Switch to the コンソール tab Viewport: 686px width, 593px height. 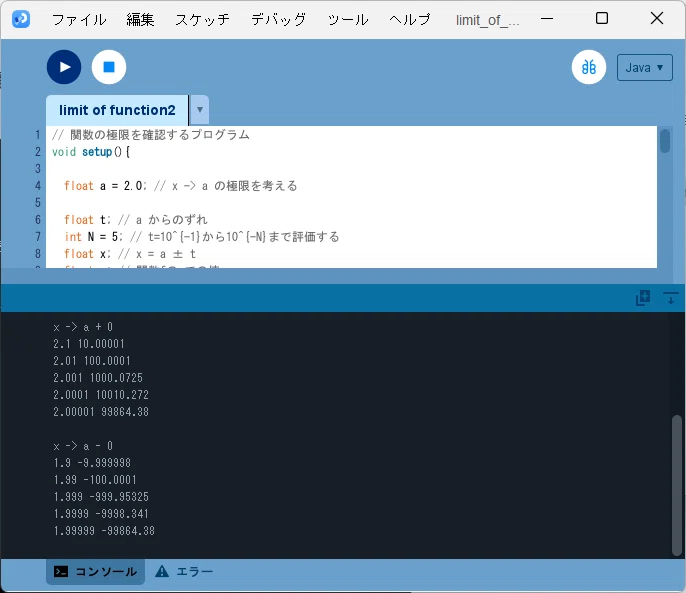(95, 572)
